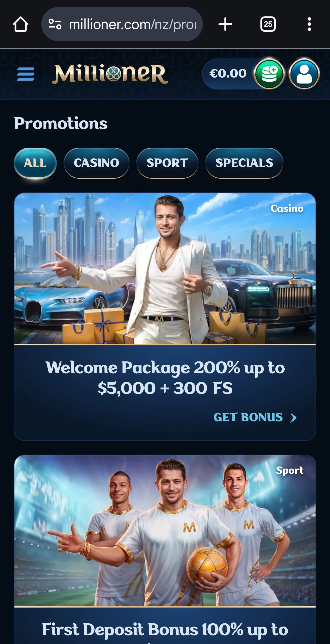Screen dimensions: 330x644
Task: Open a new browser tab
Action: [225, 24]
